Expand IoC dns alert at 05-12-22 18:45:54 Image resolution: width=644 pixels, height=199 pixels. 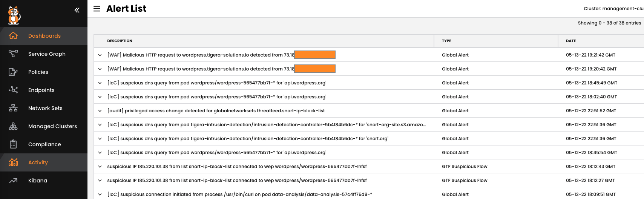click(100, 153)
